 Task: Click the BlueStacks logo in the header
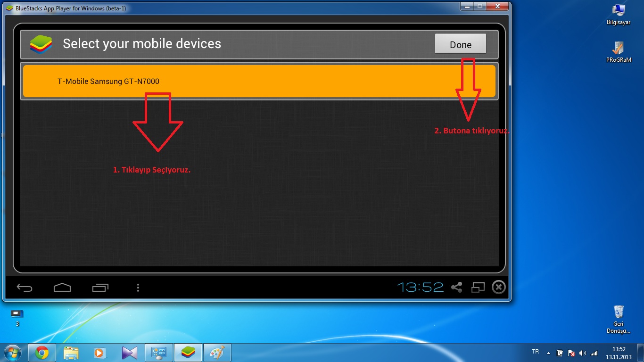[x=41, y=43]
